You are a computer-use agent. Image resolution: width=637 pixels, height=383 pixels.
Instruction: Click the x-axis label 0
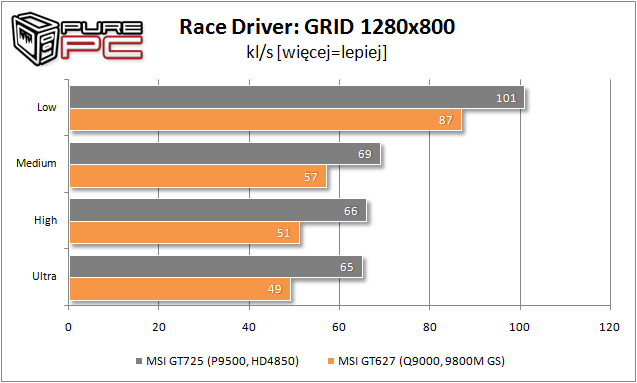(68, 327)
